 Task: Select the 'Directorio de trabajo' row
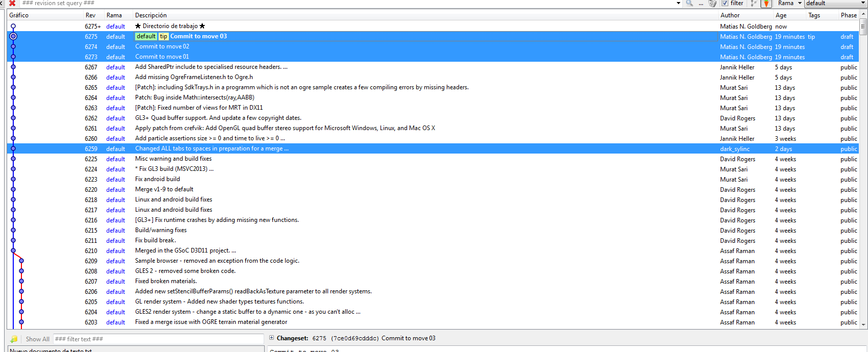433,26
